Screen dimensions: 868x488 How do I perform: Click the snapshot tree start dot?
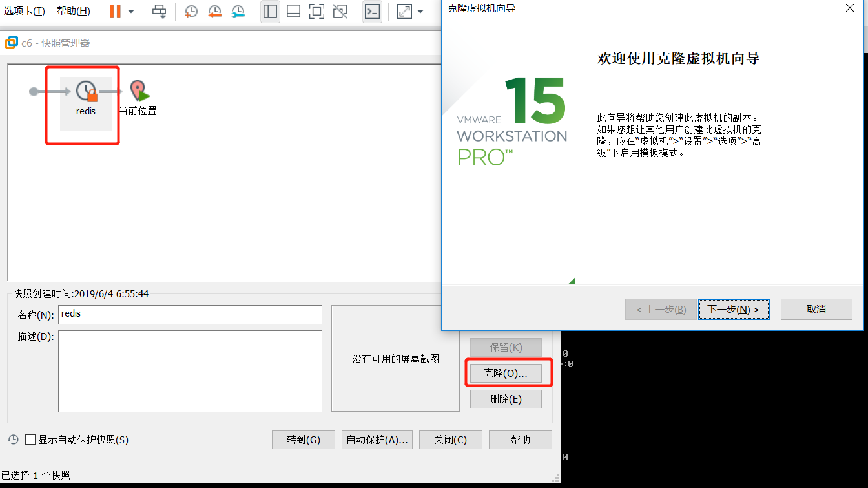coord(34,92)
